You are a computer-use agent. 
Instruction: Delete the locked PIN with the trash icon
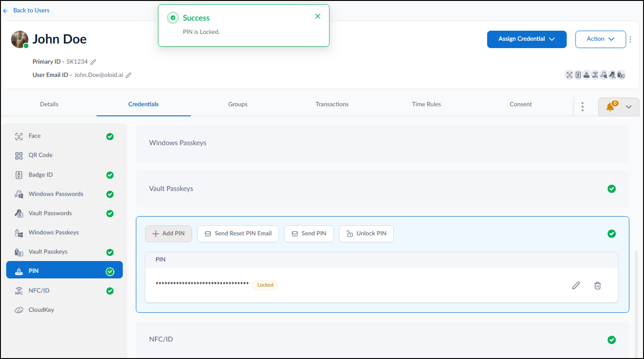[x=597, y=285]
